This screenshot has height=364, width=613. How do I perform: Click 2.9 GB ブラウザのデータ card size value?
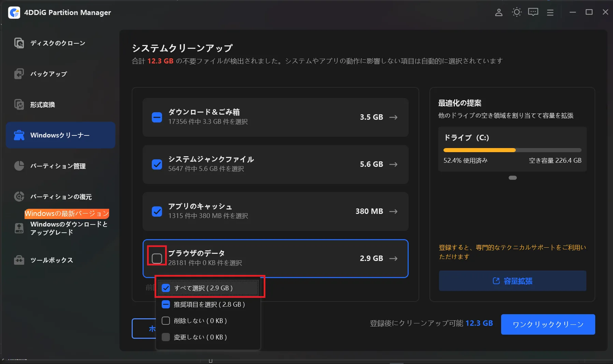[371, 259]
